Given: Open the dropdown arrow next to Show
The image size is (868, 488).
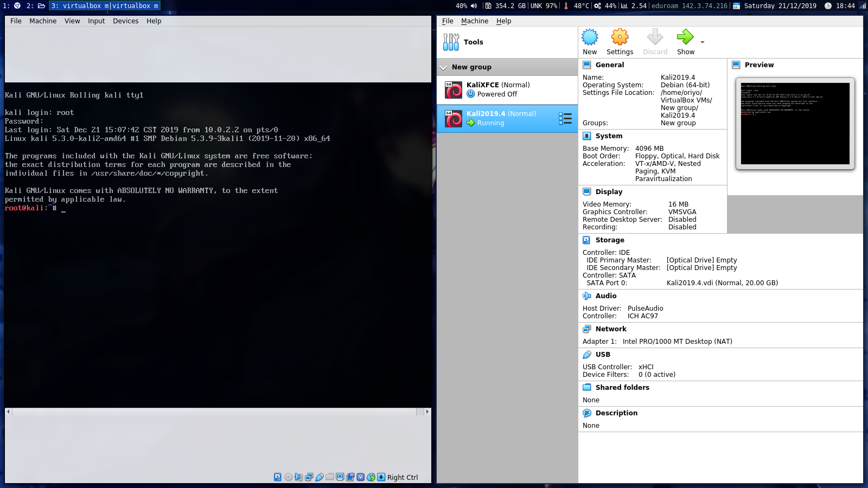Looking at the screenshot, I should pos(703,42).
